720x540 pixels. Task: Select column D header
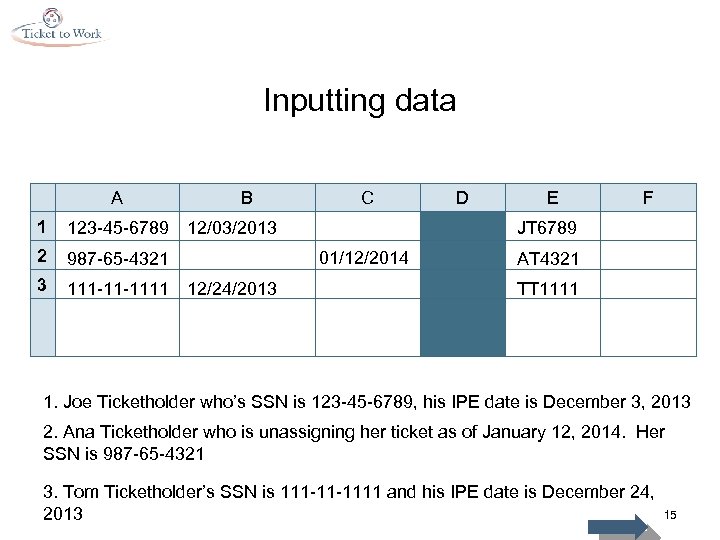462,197
